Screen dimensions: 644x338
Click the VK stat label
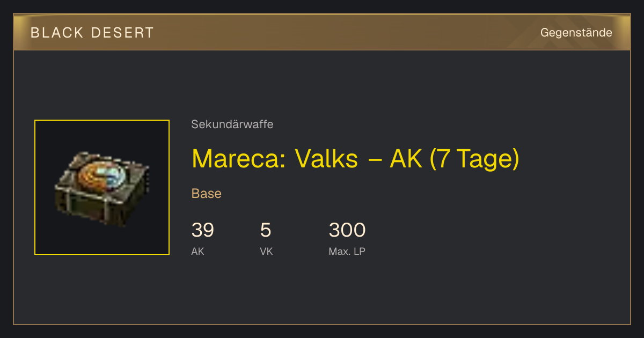[266, 251]
